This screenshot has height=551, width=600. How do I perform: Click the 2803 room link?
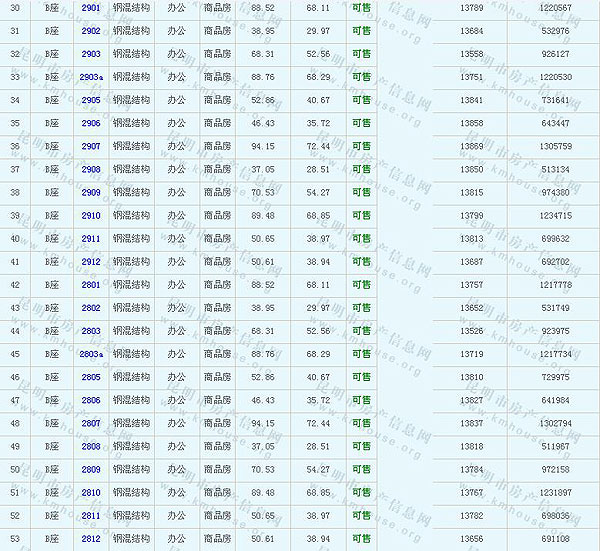tap(91, 331)
